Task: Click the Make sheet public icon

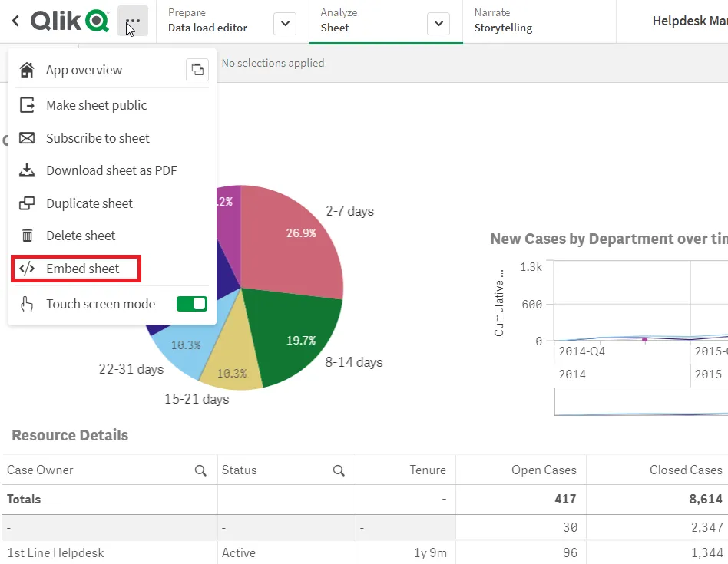Action: 26,105
